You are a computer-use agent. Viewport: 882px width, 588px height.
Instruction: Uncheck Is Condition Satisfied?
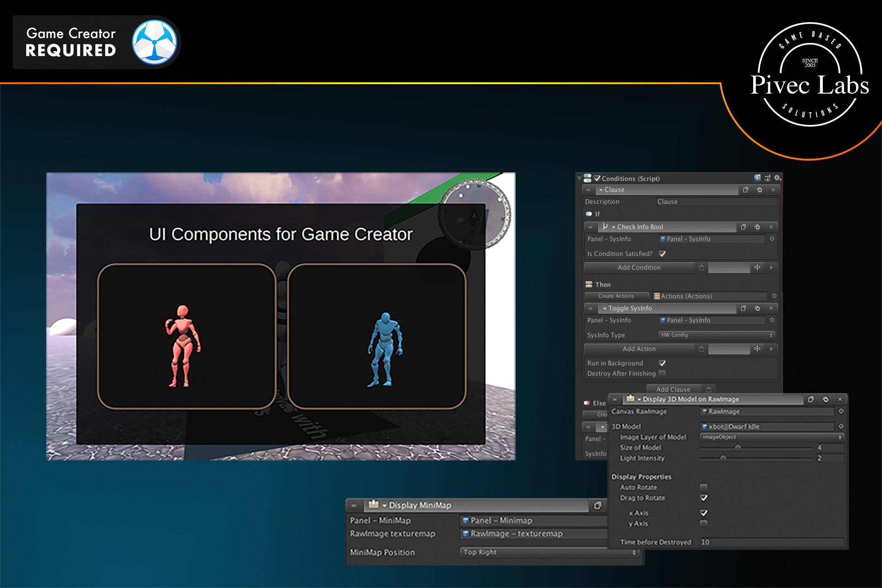pyautogui.click(x=662, y=254)
